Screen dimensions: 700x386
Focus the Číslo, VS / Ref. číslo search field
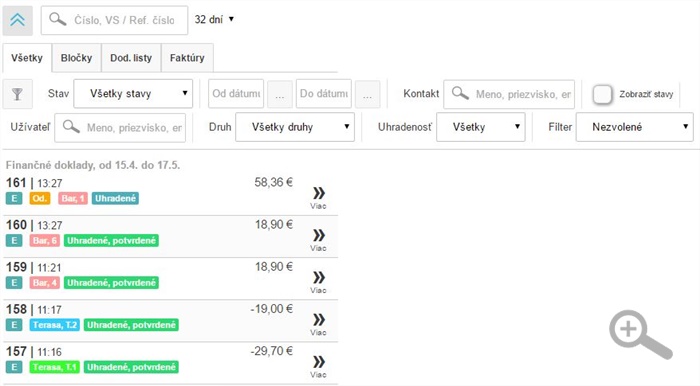click(114, 20)
